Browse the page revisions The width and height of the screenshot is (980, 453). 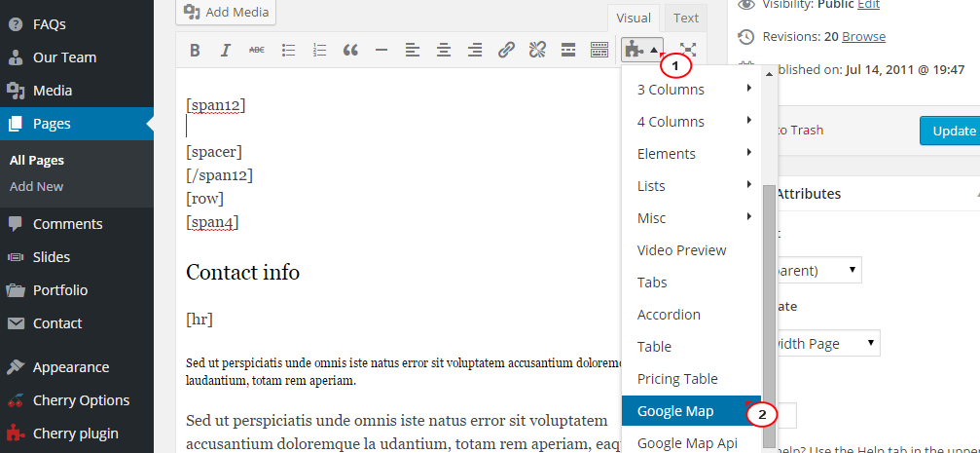[864, 37]
